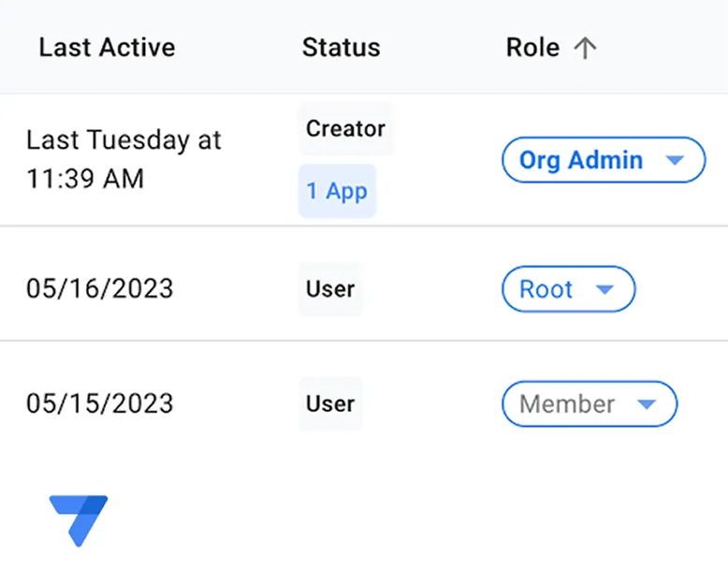
Task: Sort by Status column header
Action: point(342,48)
